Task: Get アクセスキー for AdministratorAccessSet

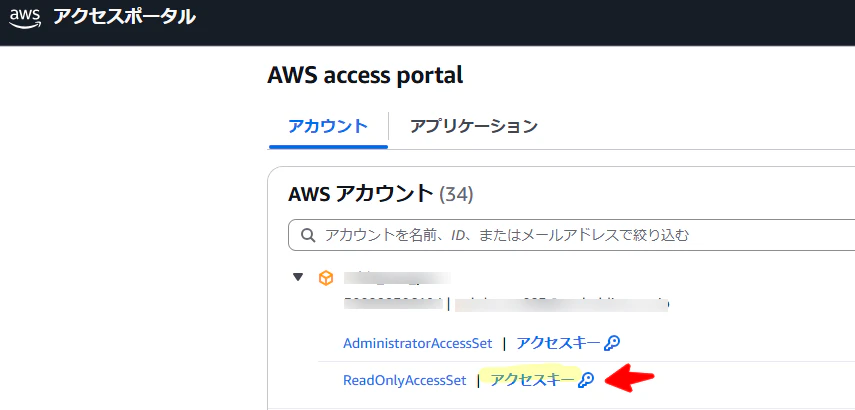Action: coord(558,343)
